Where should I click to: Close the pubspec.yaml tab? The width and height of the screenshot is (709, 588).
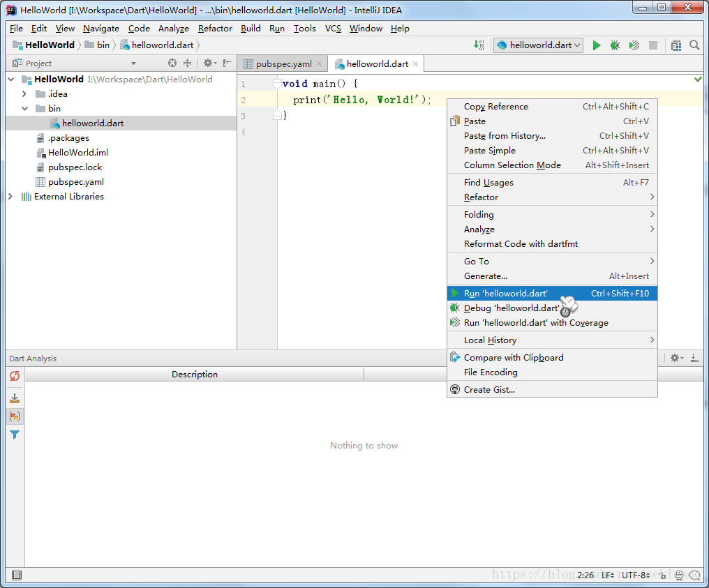coord(319,64)
